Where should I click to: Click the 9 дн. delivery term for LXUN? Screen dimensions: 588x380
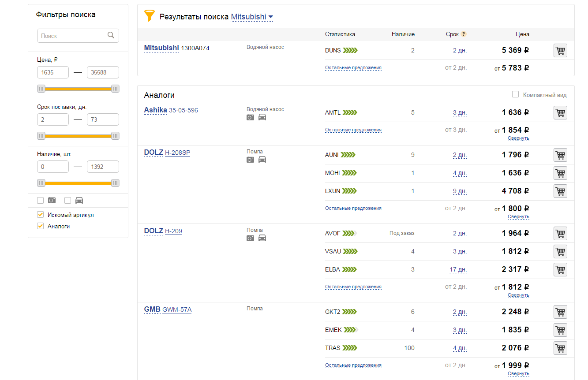click(460, 191)
